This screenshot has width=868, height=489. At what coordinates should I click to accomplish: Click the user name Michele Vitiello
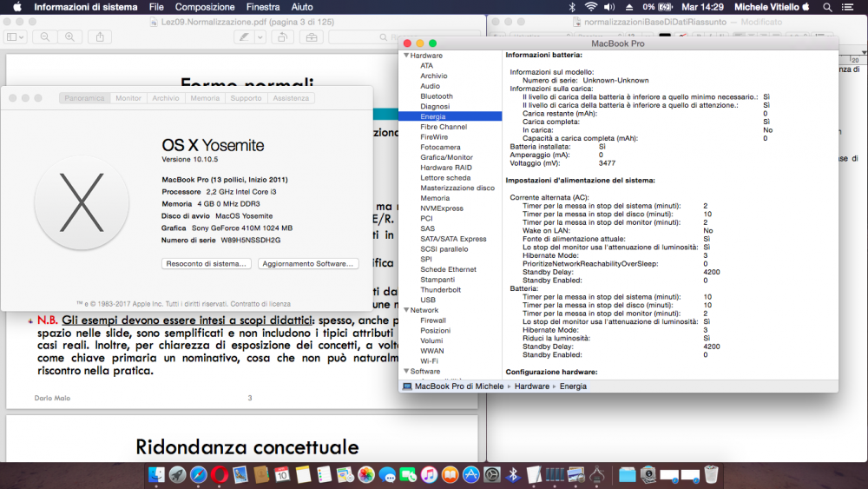coord(766,7)
